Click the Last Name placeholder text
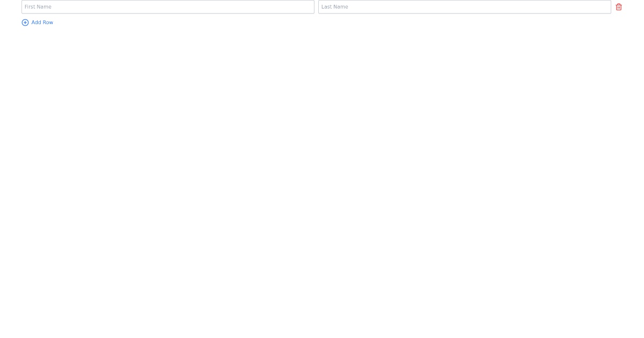 point(336,6)
